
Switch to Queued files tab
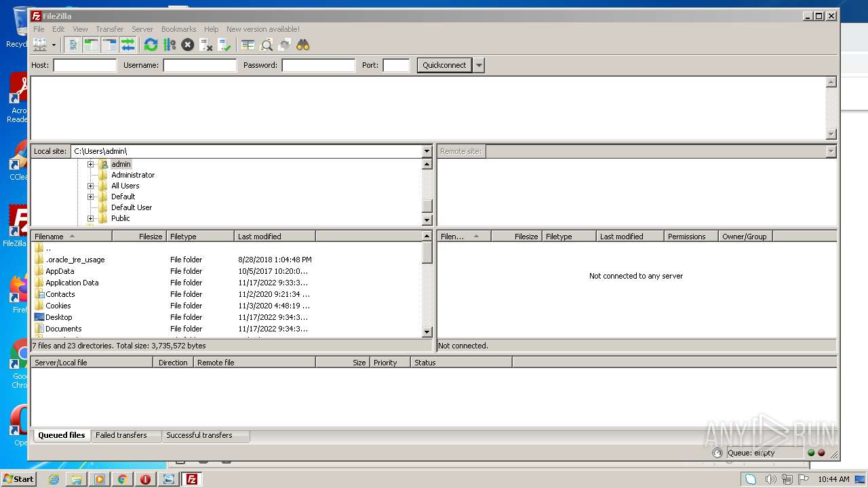point(62,435)
